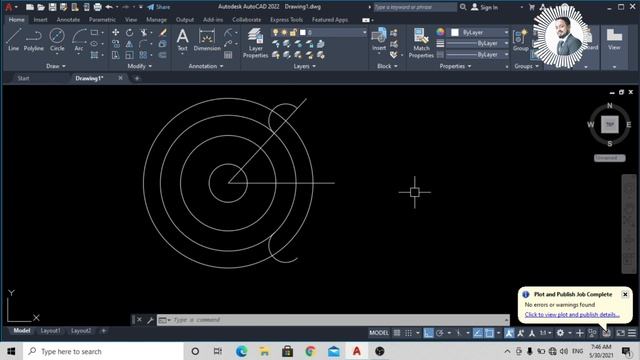
Task: Select the Erase tool in Modify panel
Action: [162, 32]
